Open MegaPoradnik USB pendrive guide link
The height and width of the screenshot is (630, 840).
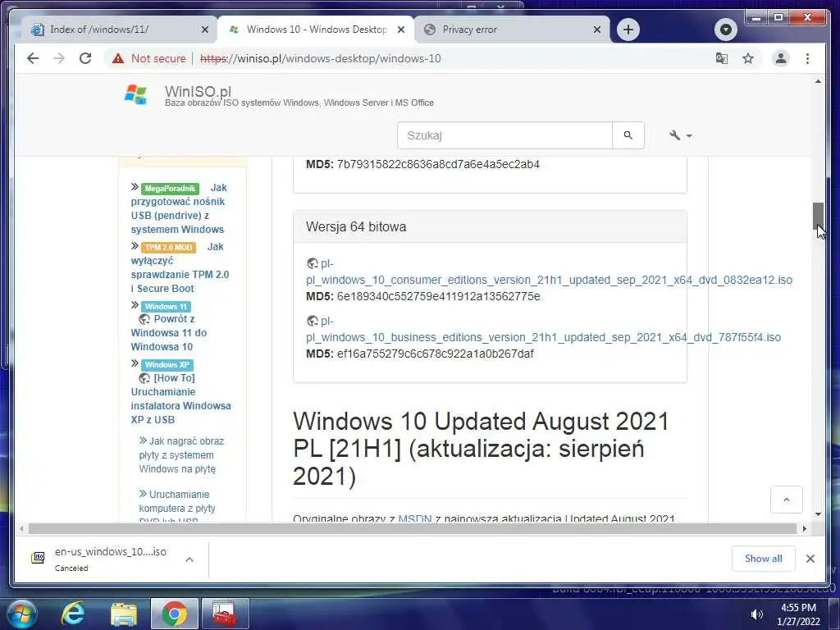pos(178,216)
